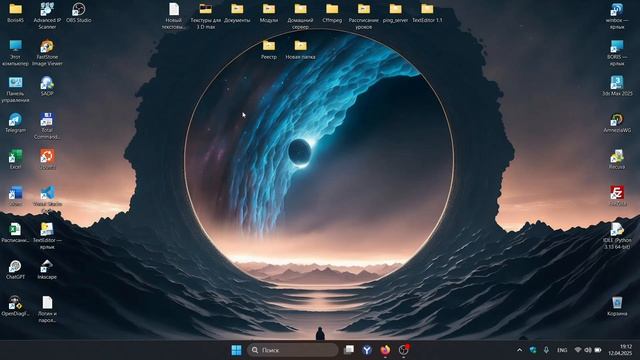Open the Wi-Fi network tray icon
This screenshot has width=640, height=360.
pyautogui.click(x=578, y=350)
